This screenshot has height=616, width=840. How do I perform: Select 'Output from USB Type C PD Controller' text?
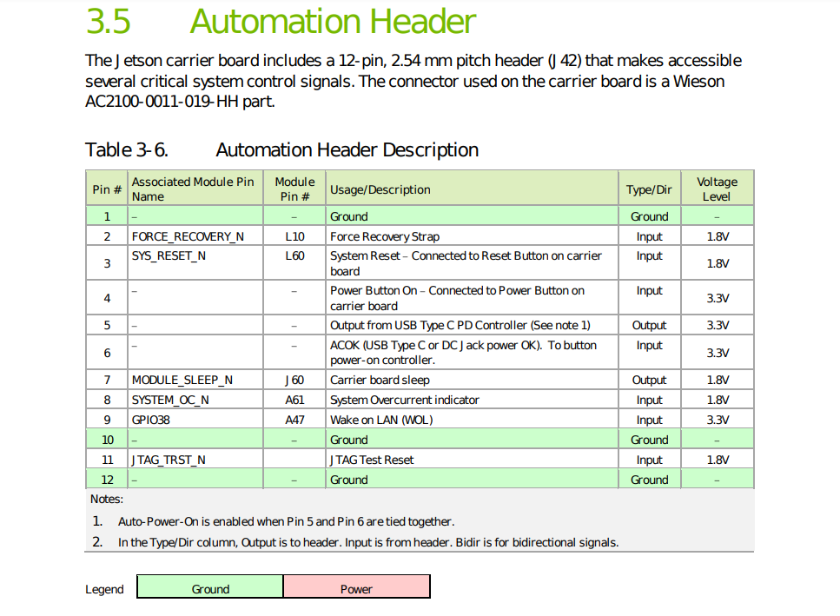click(x=460, y=325)
